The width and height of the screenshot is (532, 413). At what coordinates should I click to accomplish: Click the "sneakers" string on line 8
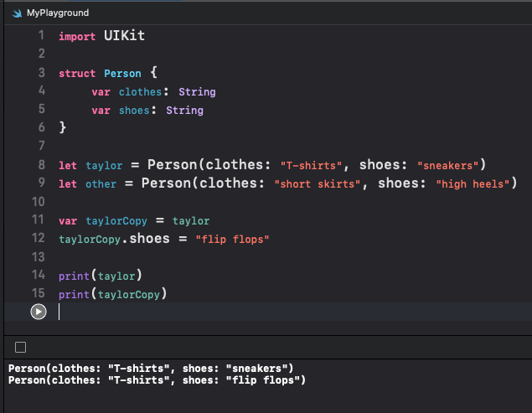point(448,165)
